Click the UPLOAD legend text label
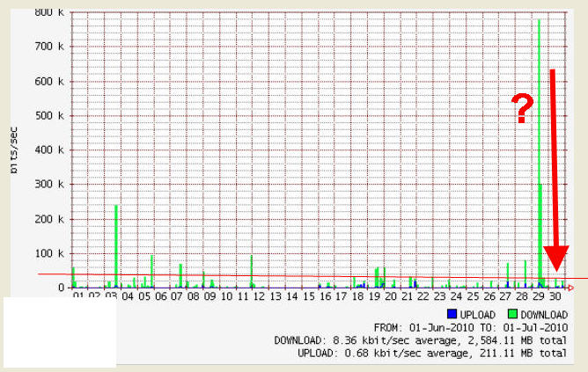The height and width of the screenshot is (372, 588). point(477,313)
